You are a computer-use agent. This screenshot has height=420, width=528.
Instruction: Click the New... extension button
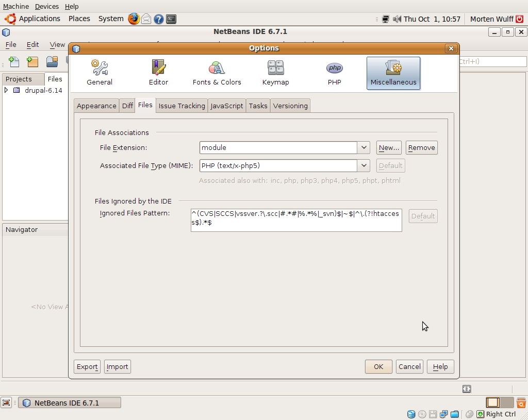(x=389, y=148)
